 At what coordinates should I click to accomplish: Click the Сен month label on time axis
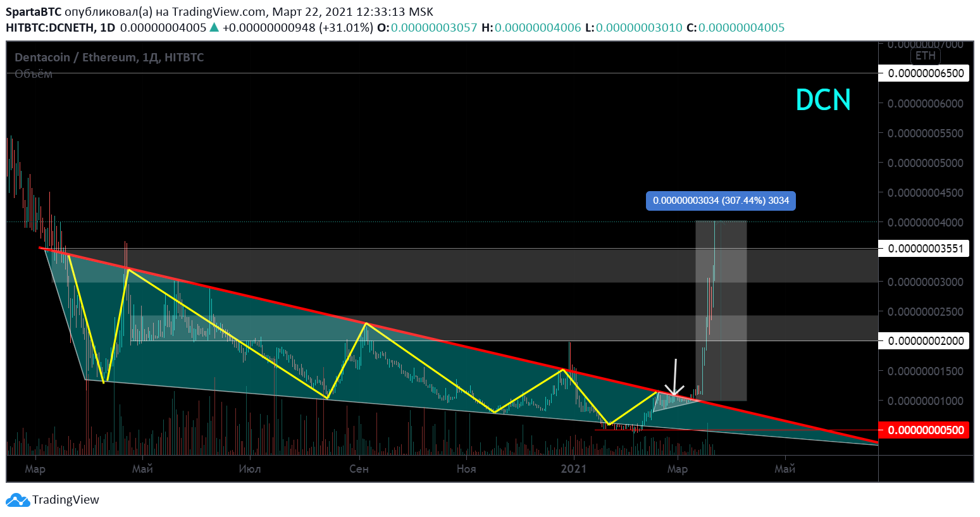coord(359,469)
